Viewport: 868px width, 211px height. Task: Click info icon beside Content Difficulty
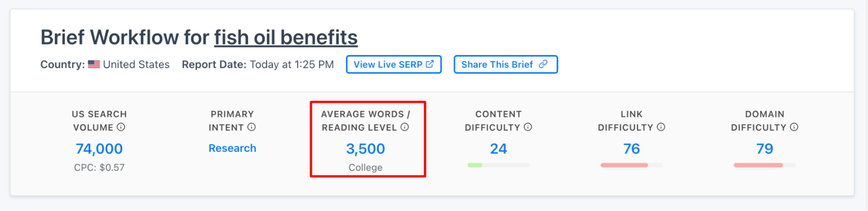coord(528,127)
